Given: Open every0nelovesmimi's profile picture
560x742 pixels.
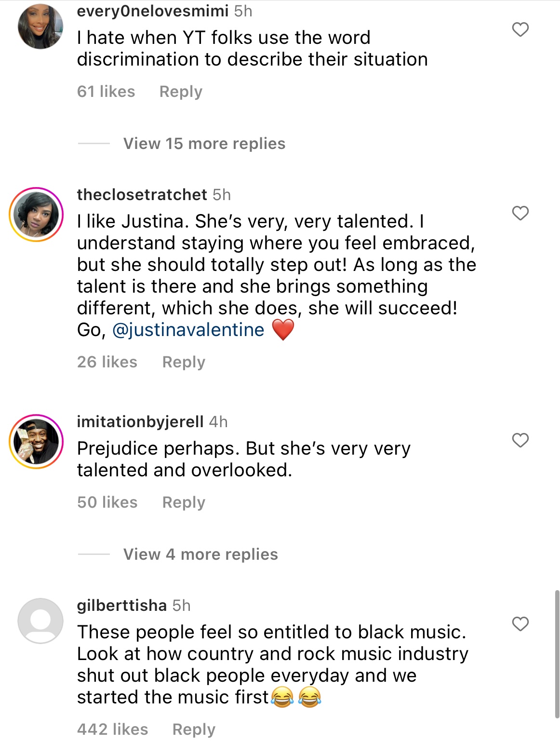Looking at the screenshot, I should (40, 27).
